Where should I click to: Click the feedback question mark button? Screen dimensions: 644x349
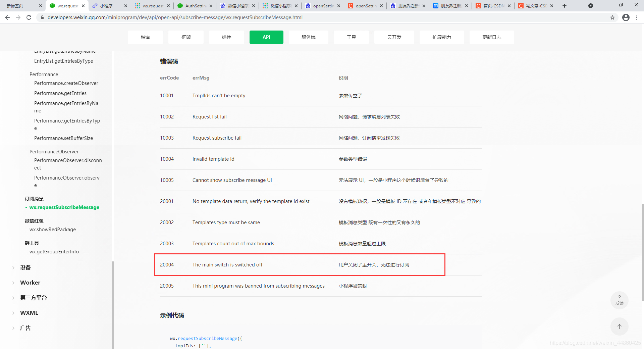click(x=619, y=300)
